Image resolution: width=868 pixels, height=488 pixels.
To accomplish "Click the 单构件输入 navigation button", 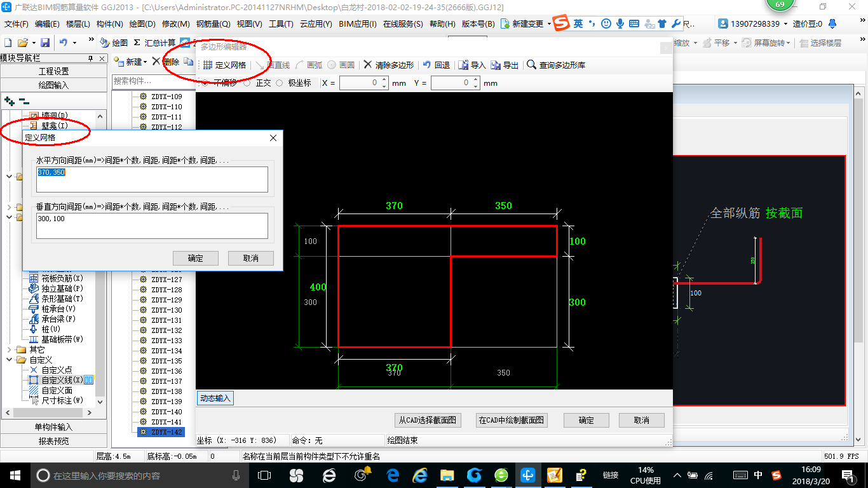I will (53, 427).
